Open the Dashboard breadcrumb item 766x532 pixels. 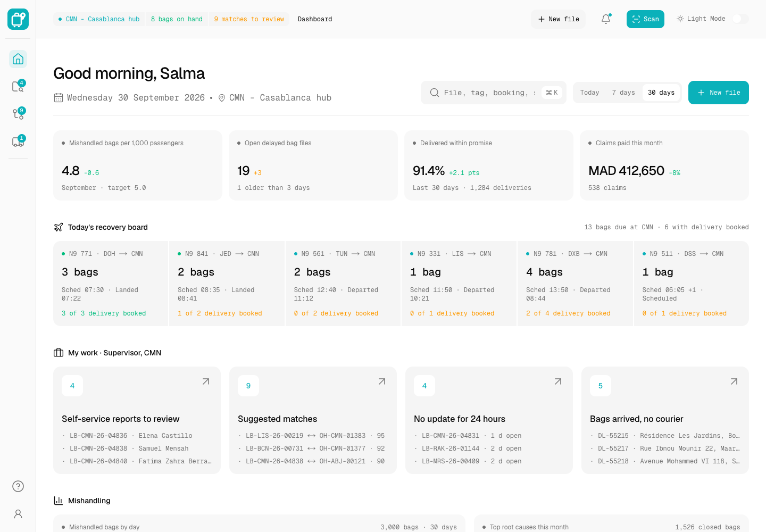[315, 19]
